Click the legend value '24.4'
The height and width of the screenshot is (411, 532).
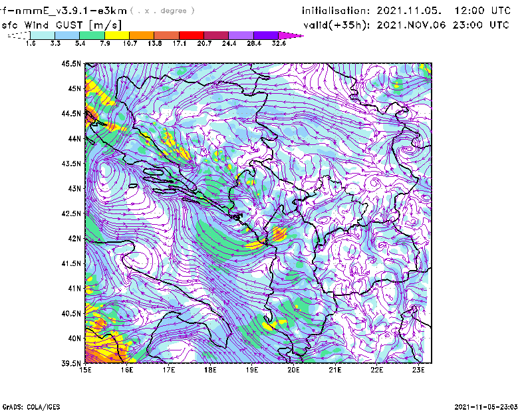click(x=229, y=43)
